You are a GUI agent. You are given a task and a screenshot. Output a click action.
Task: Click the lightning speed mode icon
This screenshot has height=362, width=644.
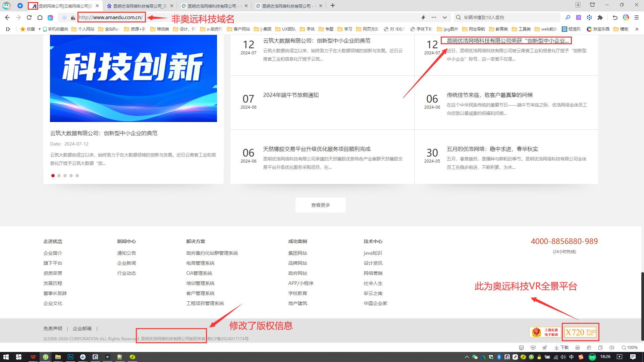pyautogui.click(x=423, y=17)
